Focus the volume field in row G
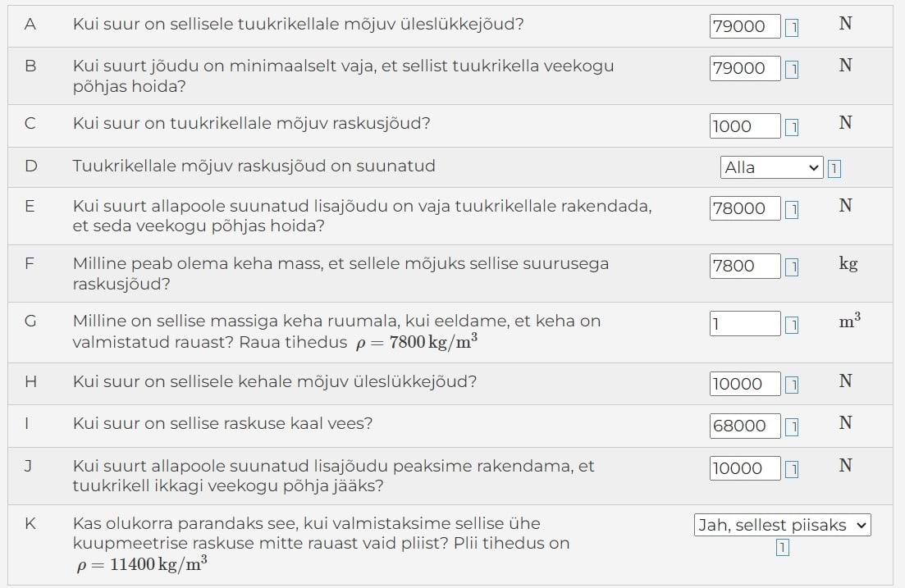 point(745,323)
